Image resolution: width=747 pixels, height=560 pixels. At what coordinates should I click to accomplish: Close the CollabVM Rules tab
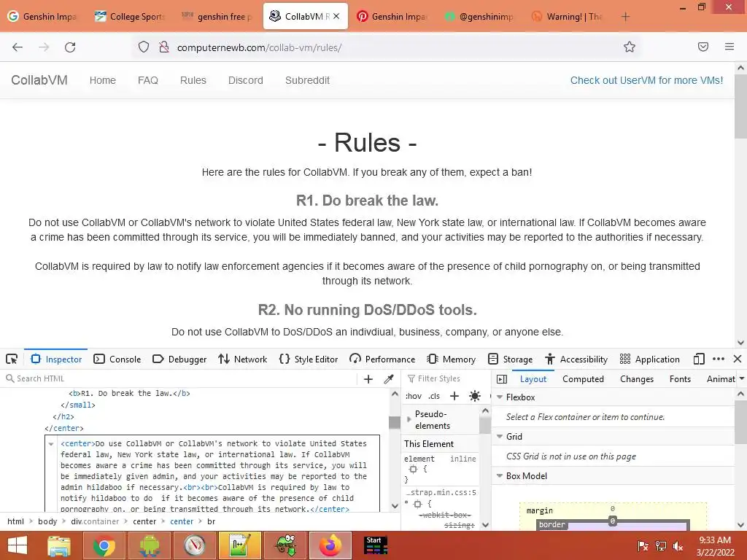[336, 16]
